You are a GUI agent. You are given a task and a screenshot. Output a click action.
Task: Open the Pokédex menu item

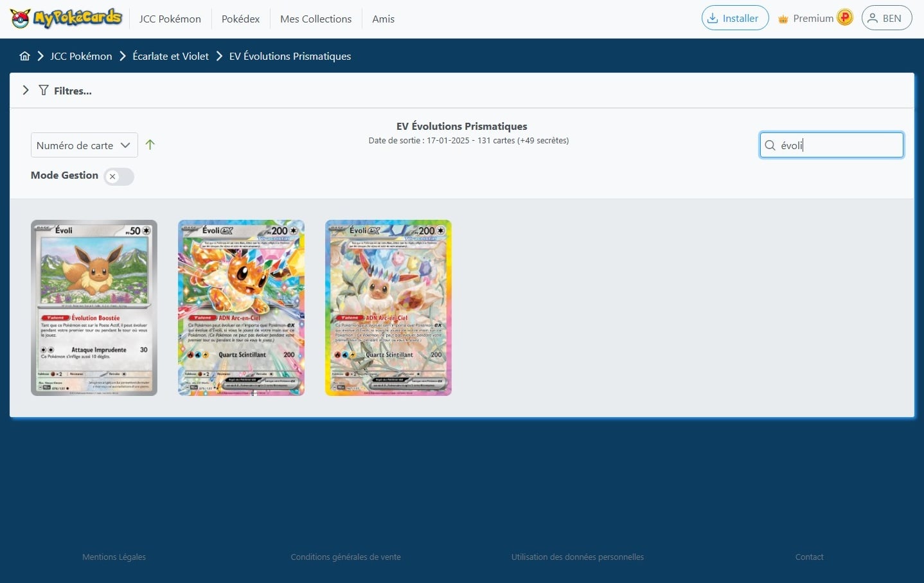tap(240, 19)
